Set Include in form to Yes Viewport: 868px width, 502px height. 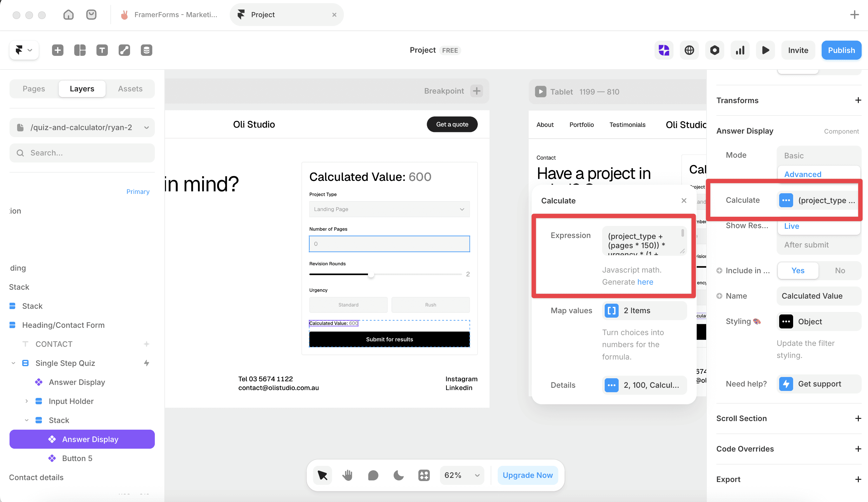pyautogui.click(x=798, y=271)
